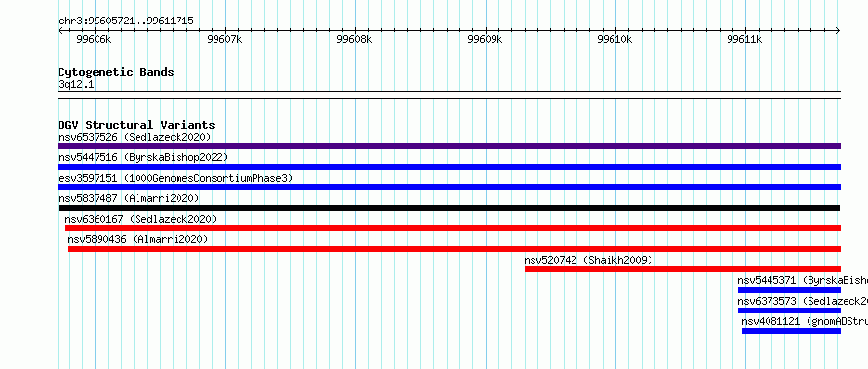Click the right arrowhead of the ruler
The width and height of the screenshot is (868, 369).
coord(838,31)
